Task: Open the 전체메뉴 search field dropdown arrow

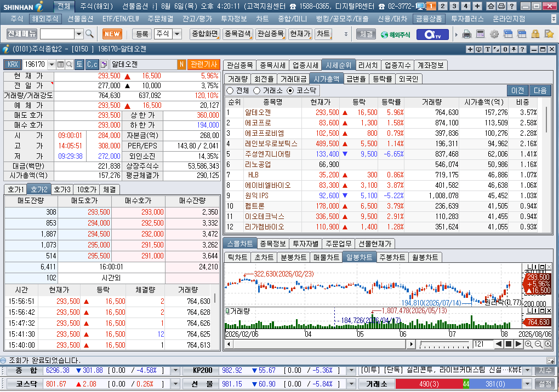Action: [79, 34]
